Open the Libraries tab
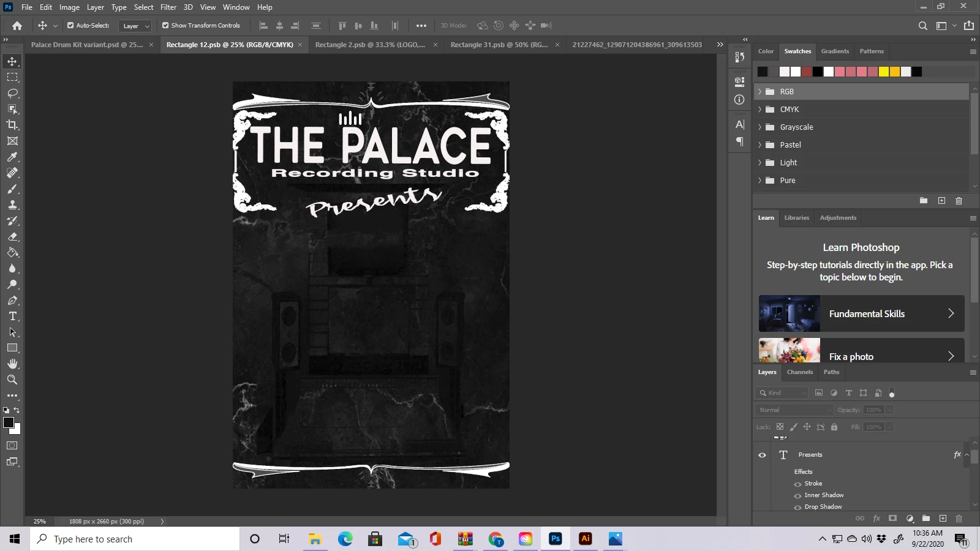Viewport: 980px width, 551px height. coord(797,218)
